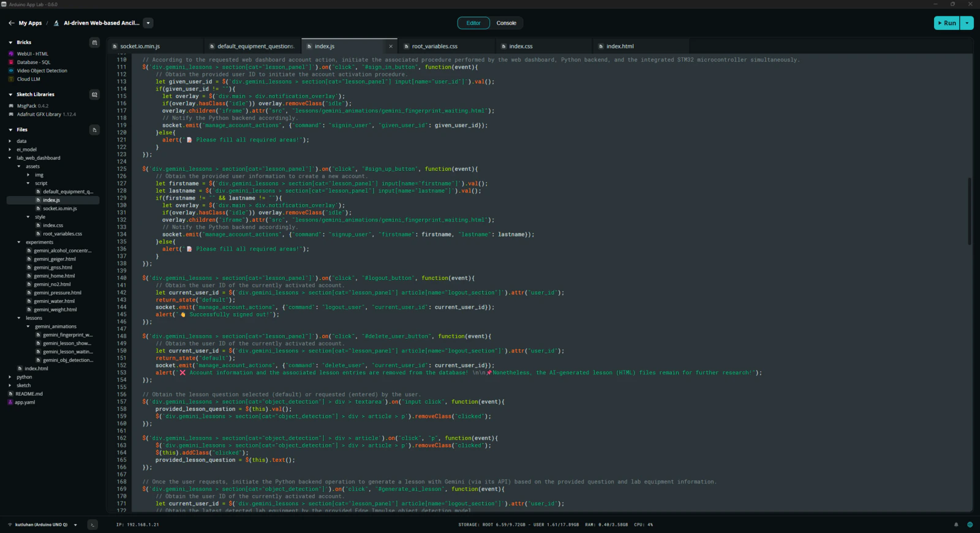Open gemini_fingerprint_w... file

67,335
